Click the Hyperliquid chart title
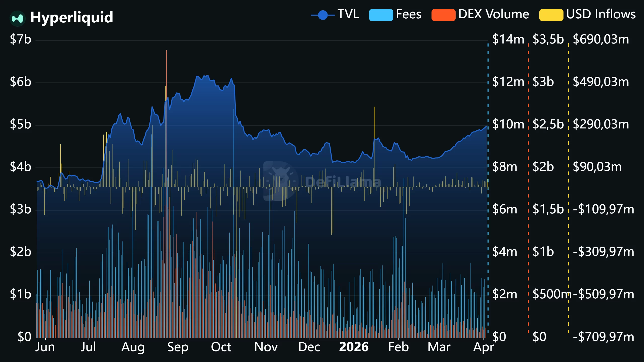The image size is (644, 362). tap(72, 17)
